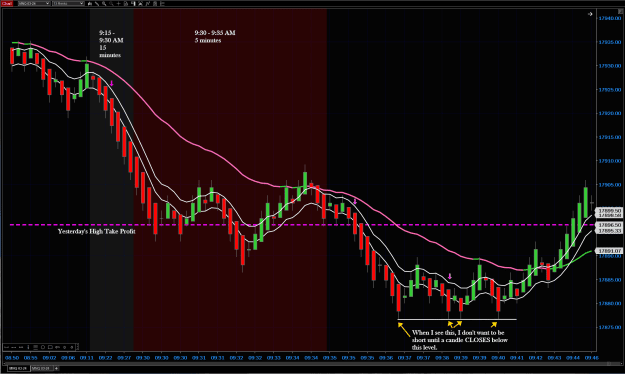This screenshot has height=374, width=625.
Task: Click the horizontal scrollbar left arrow
Action: 4,363
